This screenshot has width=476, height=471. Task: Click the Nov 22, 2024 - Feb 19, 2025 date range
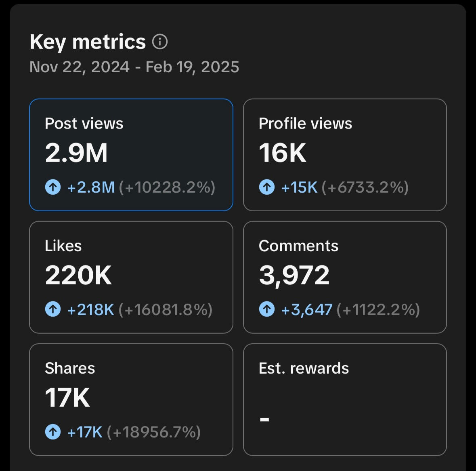(134, 67)
